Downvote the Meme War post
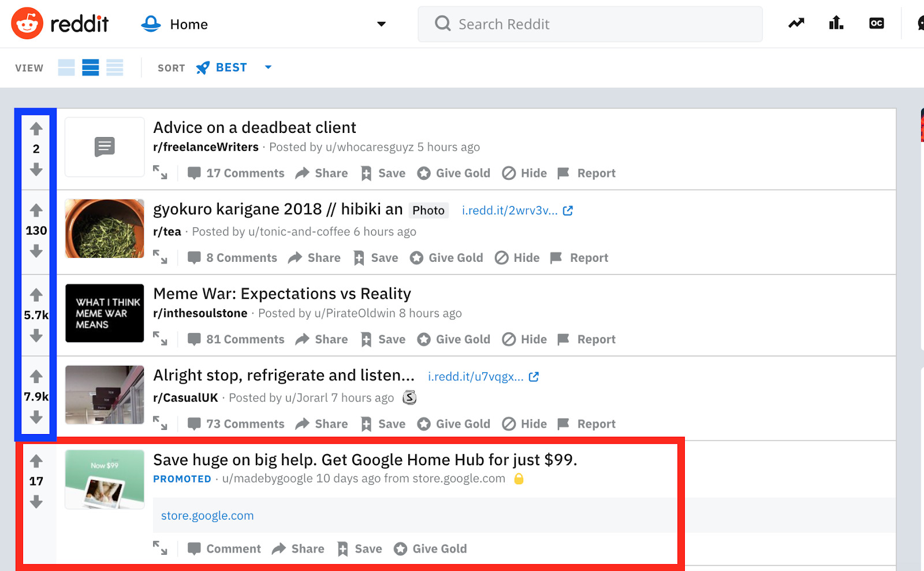The width and height of the screenshot is (924, 571). [36, 335]
